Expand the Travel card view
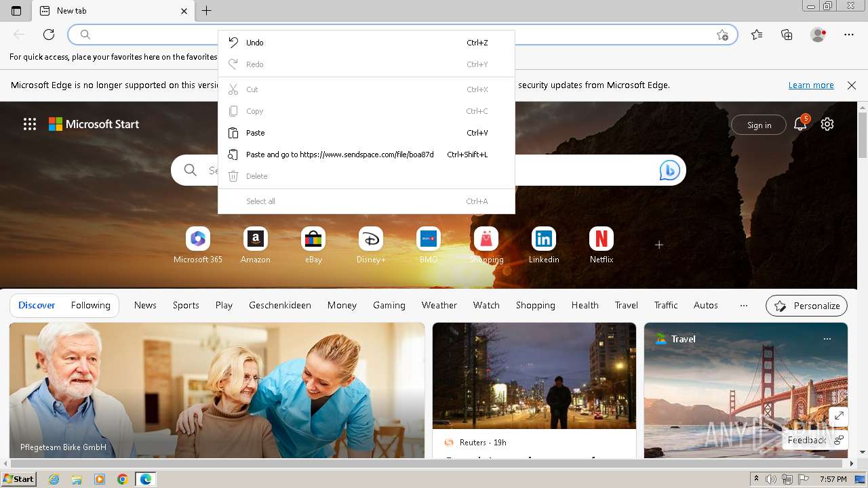The height and width of the screenshot is (488, 868). pyautogui.click(x=839, y=416)
